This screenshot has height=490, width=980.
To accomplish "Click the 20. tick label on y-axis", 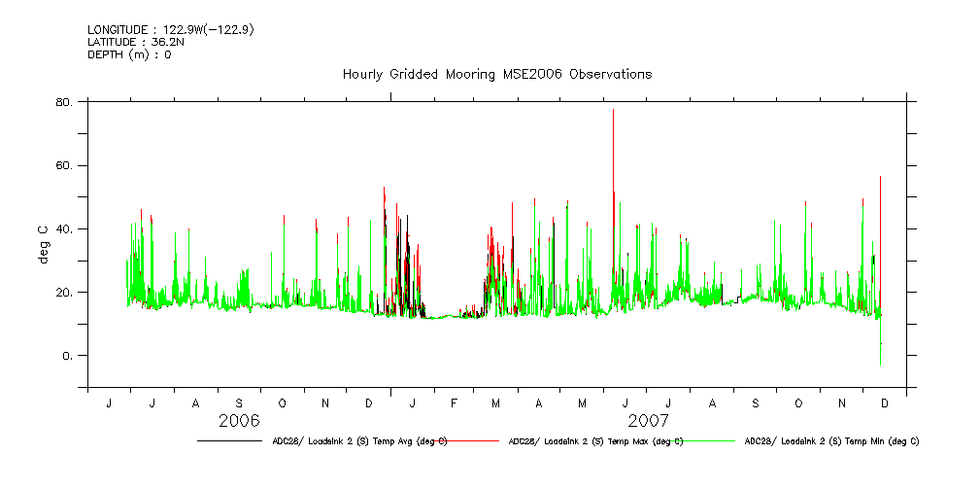I will tap(66, 293).
